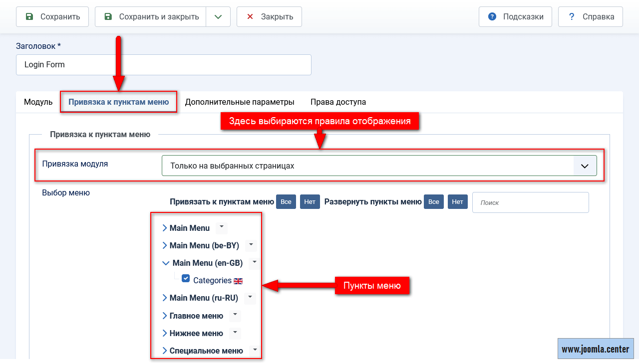
Task: Click Сохранить и закрыть button
Action: [x=151, y=16]
